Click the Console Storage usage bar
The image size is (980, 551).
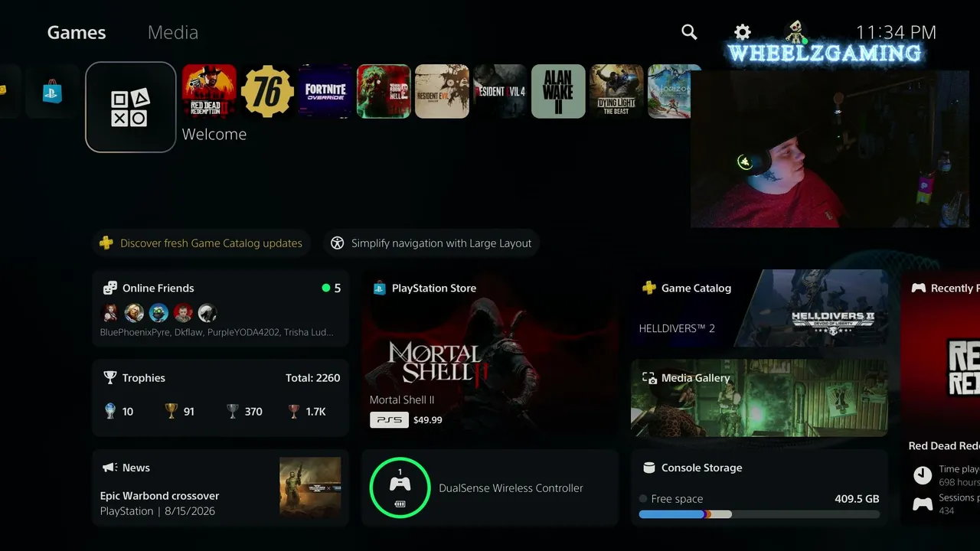pos(759,514)
